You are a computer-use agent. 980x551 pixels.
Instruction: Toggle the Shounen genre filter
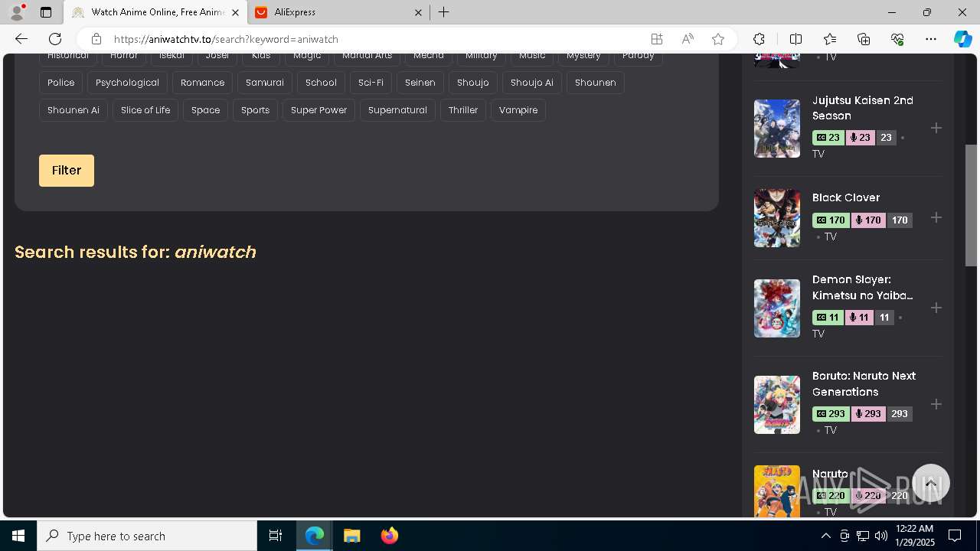pyautogui.click(x=596, y=83)
